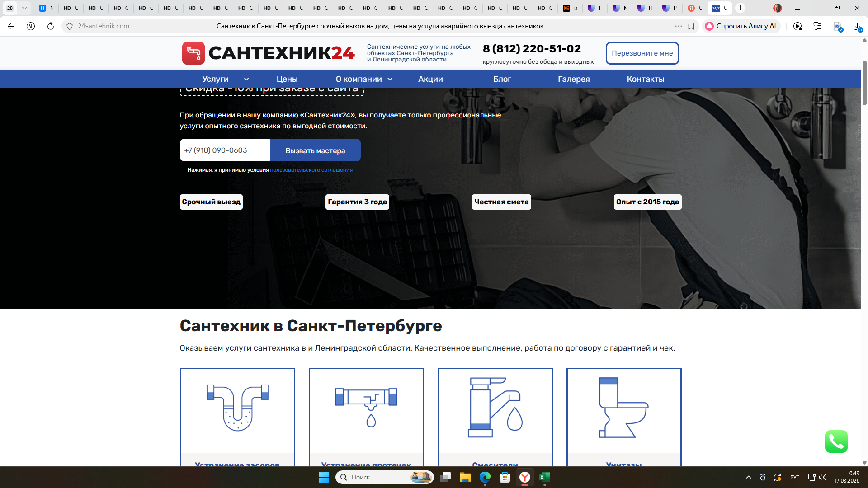Open the tab list dropdown arrow
Screen dimensions: 868x488
24,8
